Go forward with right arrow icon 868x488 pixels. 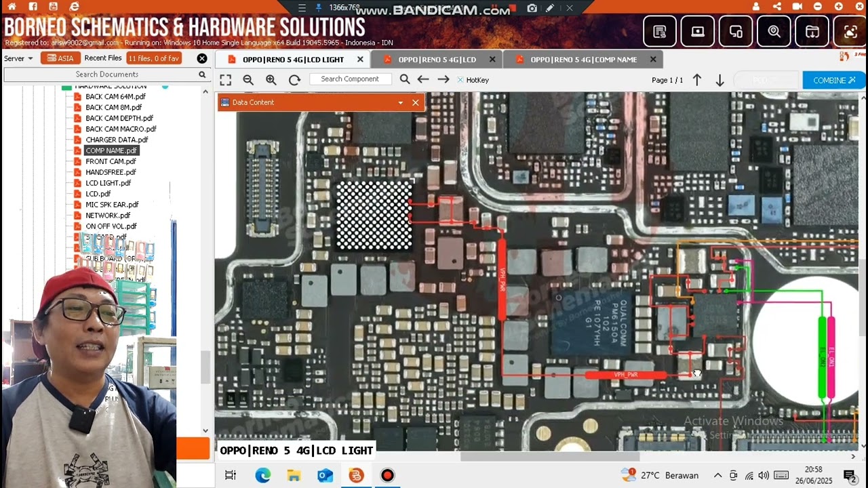pyautogui.click(x=443, y=79)
